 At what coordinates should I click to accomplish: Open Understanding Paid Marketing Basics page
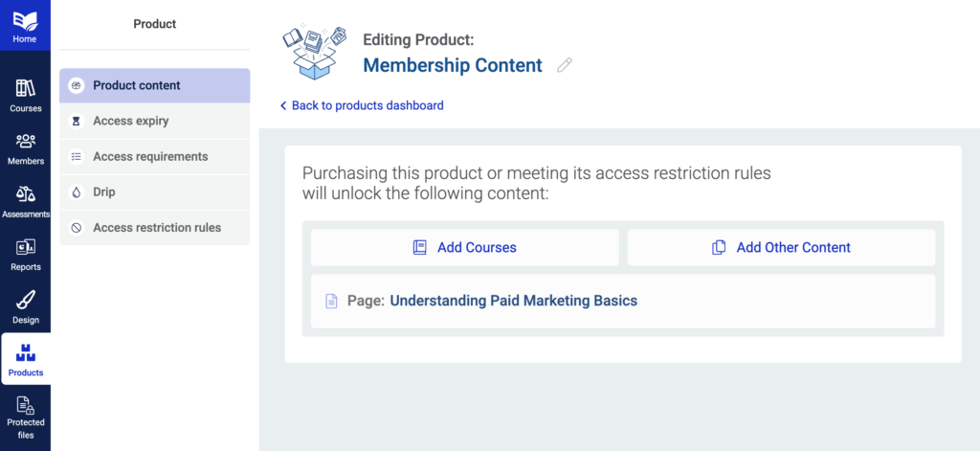click(x=513, y=301)
